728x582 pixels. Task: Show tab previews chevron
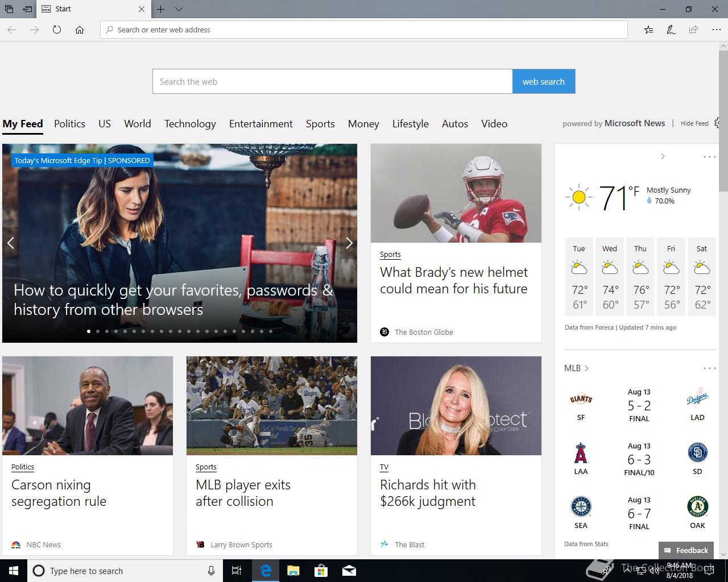pyautogui.click(x=179, y=9)
